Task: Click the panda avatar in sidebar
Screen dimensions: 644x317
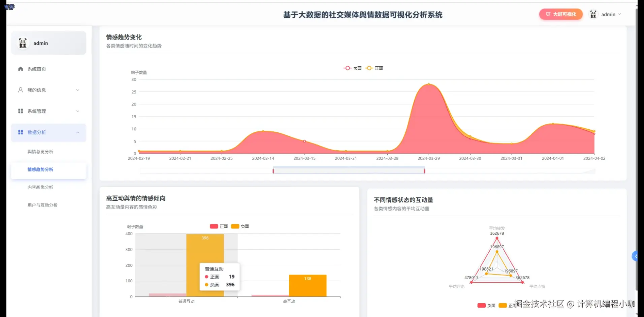Action: click(23, 43)
